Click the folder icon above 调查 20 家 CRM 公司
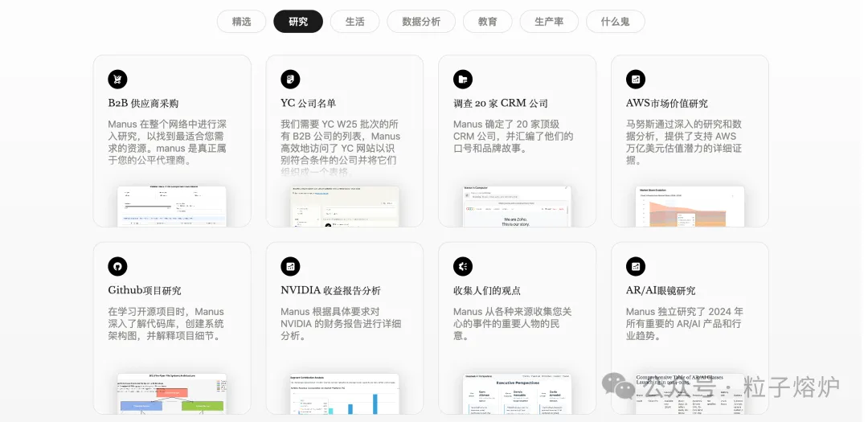 click(x=463, y=80)
